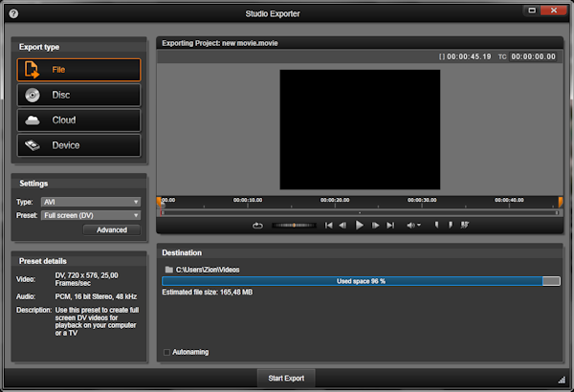The image size is (574, 392).
Task: Open the Type dropdown showing AVI
Action: 91,202
